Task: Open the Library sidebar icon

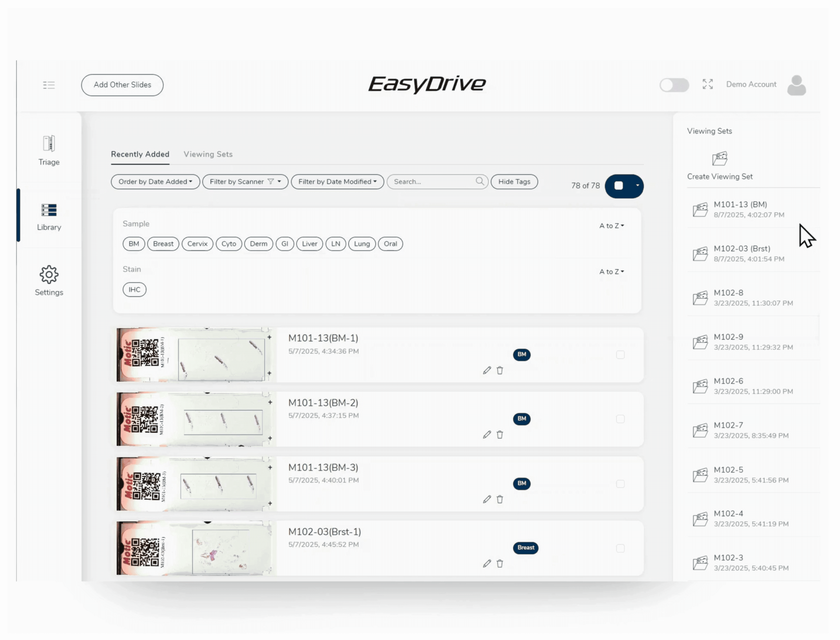Action: pyautogui.click(x=49, y=210)
